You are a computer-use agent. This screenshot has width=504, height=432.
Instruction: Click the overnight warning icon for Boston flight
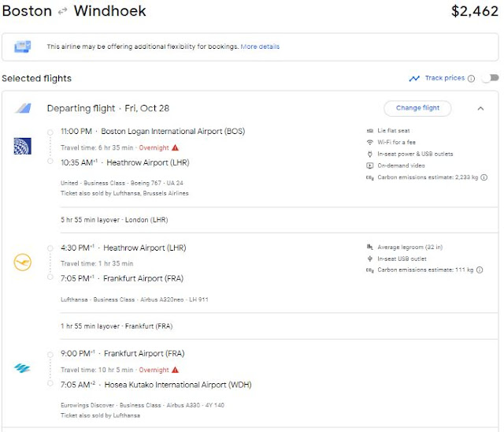click(x=175, y=147)
